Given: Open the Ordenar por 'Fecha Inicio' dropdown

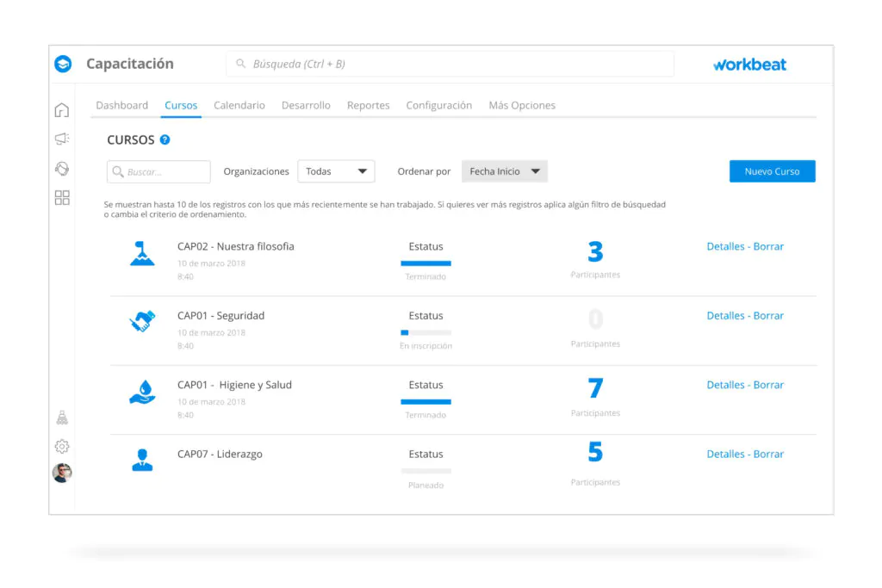Looking at the screenshot, I should click(505, 171).
